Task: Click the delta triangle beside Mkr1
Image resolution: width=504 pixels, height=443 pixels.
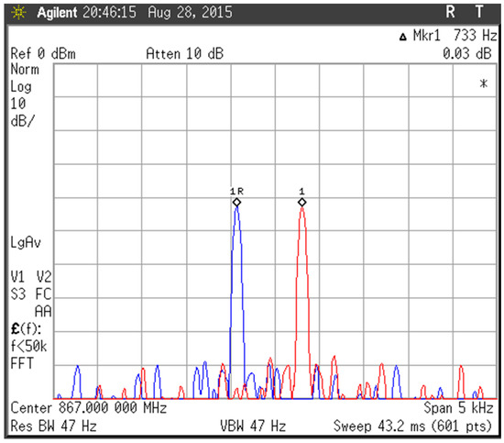Action: coord(403,37)
